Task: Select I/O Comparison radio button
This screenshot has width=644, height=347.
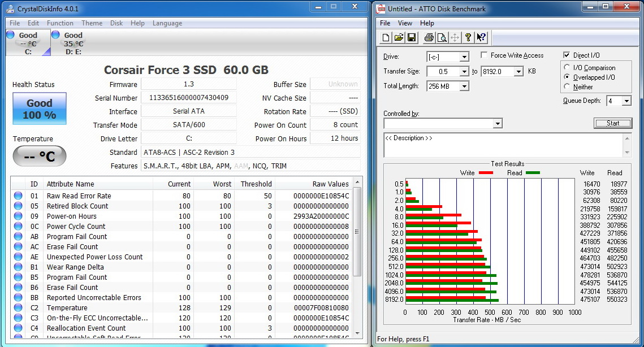Action: coord(567,67)
